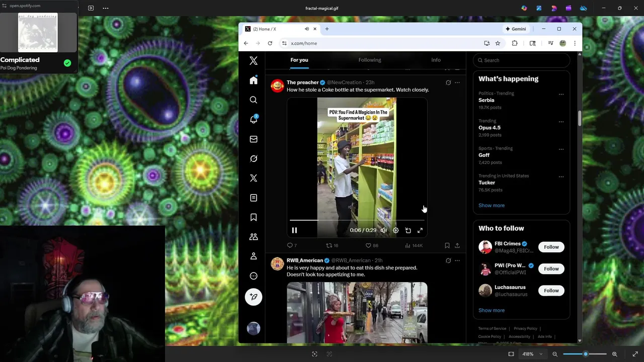The height and width of the screenshot is (362, 644).
Task: Open more options for Goff trend
Action: pos(561,149)
